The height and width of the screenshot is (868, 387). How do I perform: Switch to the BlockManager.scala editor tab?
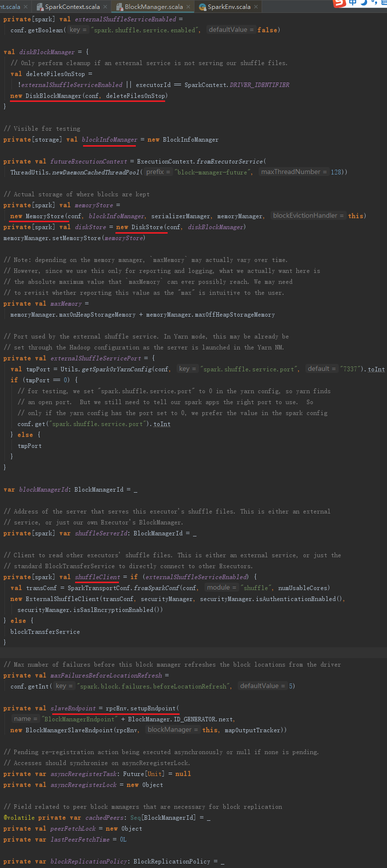pos(154,6)
